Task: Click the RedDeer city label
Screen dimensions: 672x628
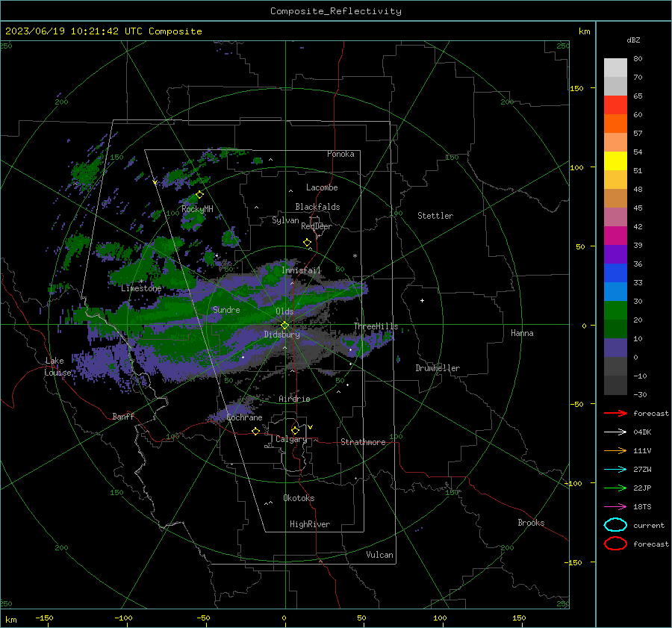Action: (317, 226)
